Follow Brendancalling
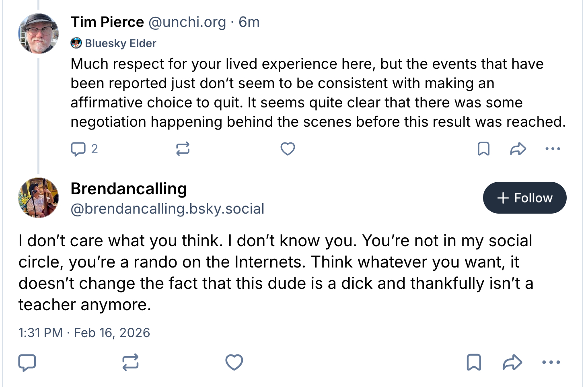Viewport: 588px width, 387px height. (x=524, y=198)
